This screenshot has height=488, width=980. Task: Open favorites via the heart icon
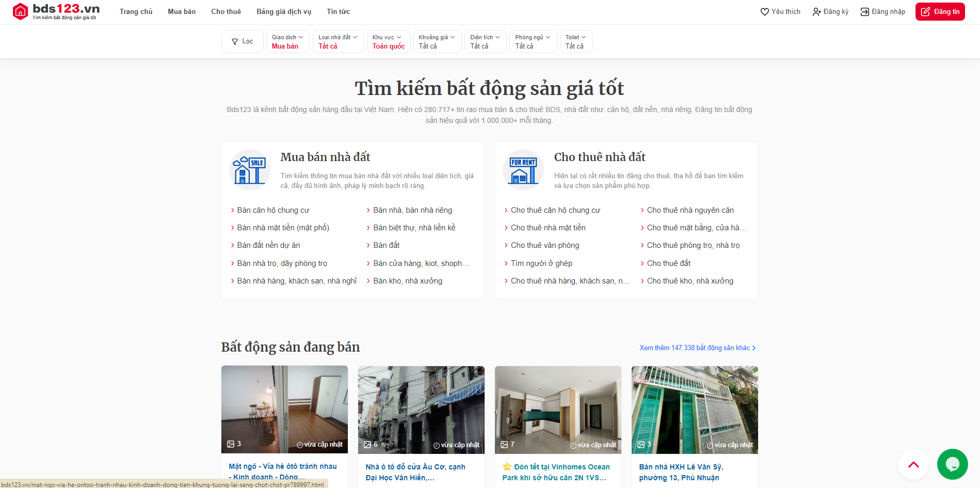[x=764, y=11]
